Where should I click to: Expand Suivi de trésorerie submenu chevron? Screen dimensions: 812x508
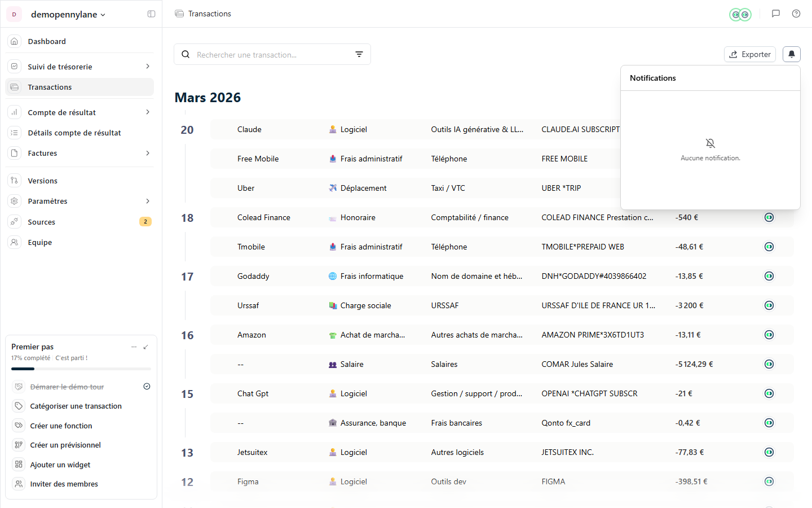(x=148, y=67)
